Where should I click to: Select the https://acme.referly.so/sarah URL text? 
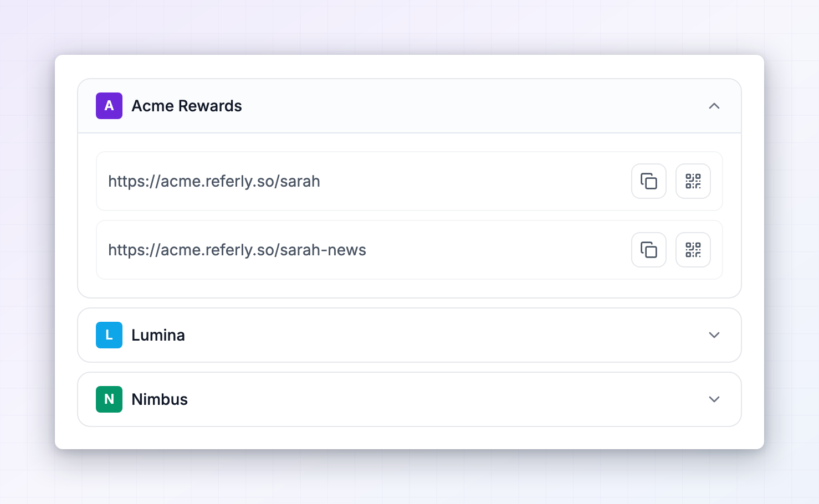tap(214, 182)
